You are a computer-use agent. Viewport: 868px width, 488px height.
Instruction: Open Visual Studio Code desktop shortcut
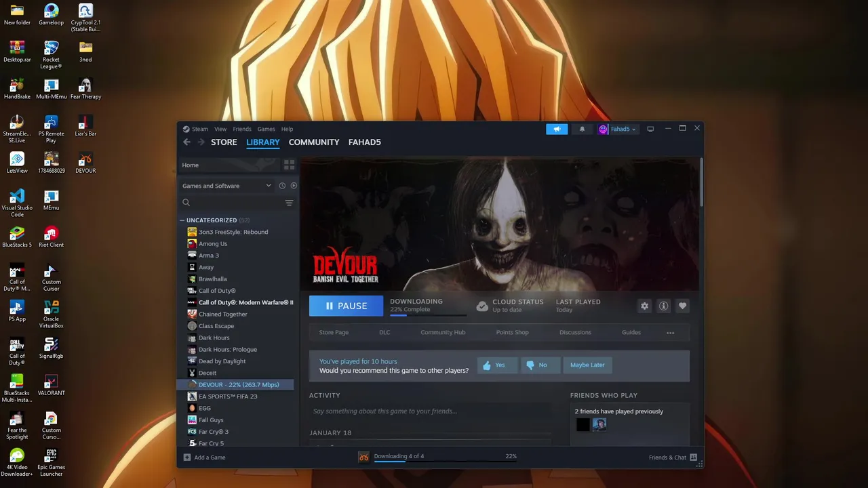pos(17,203)
